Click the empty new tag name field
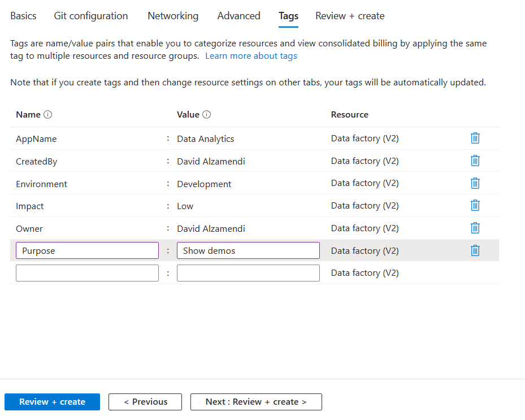Viewport: 525px width, 420px height. click(87, 273)
